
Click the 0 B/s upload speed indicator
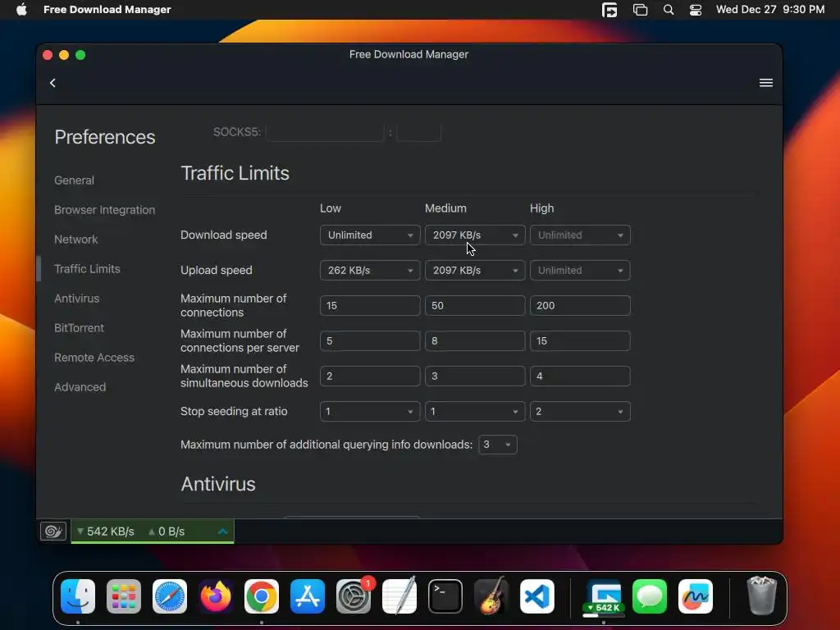pos(167,532)
